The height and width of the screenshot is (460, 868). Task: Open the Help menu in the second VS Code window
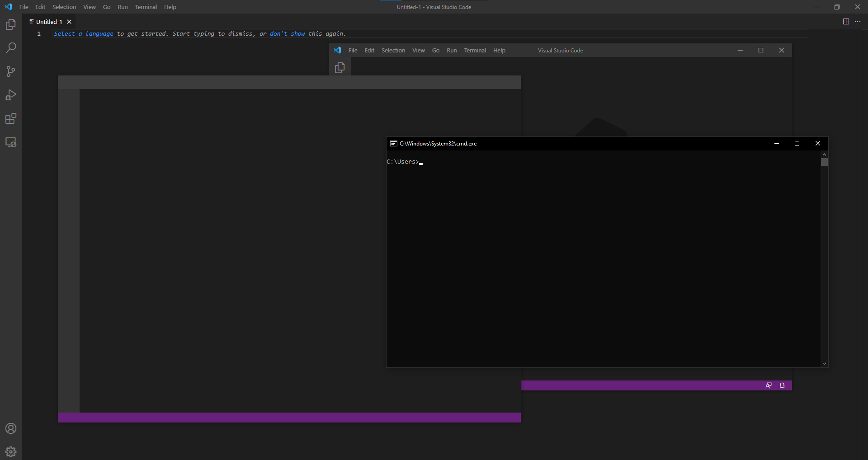pyautogui.click(x=499, y=50)
